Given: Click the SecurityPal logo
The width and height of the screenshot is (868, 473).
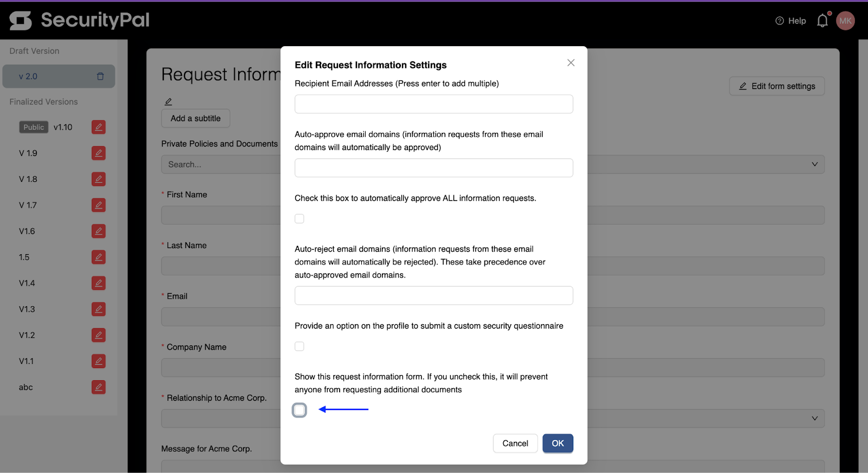Looking at the screenshot, I should (x=79, y=20).
